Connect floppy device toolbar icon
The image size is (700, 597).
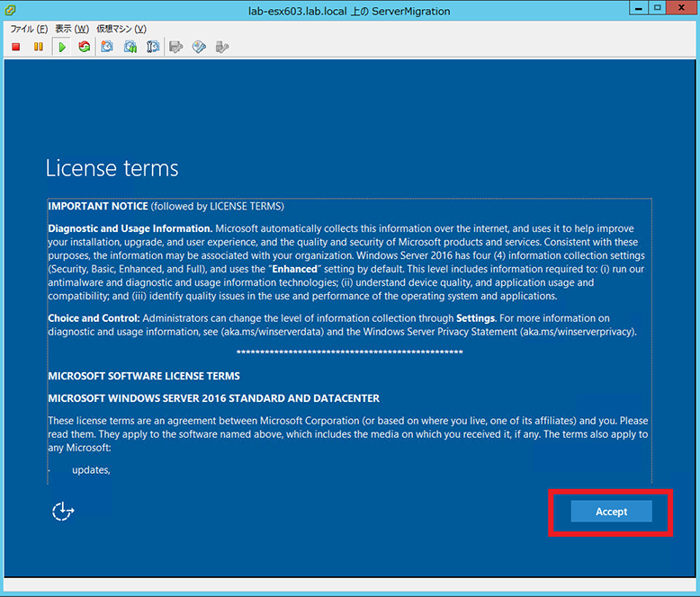[176, 47]
